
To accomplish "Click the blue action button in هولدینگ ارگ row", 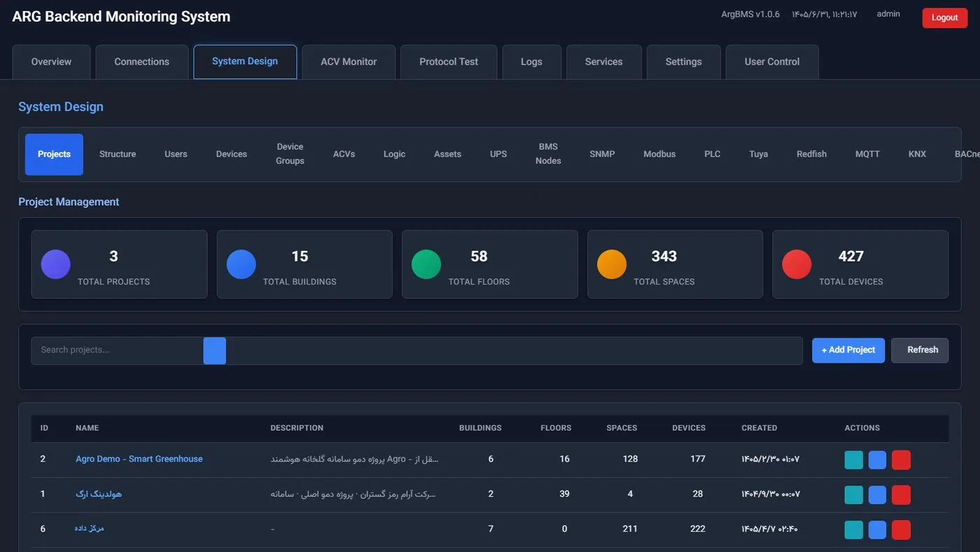I will tap(877, 495).
